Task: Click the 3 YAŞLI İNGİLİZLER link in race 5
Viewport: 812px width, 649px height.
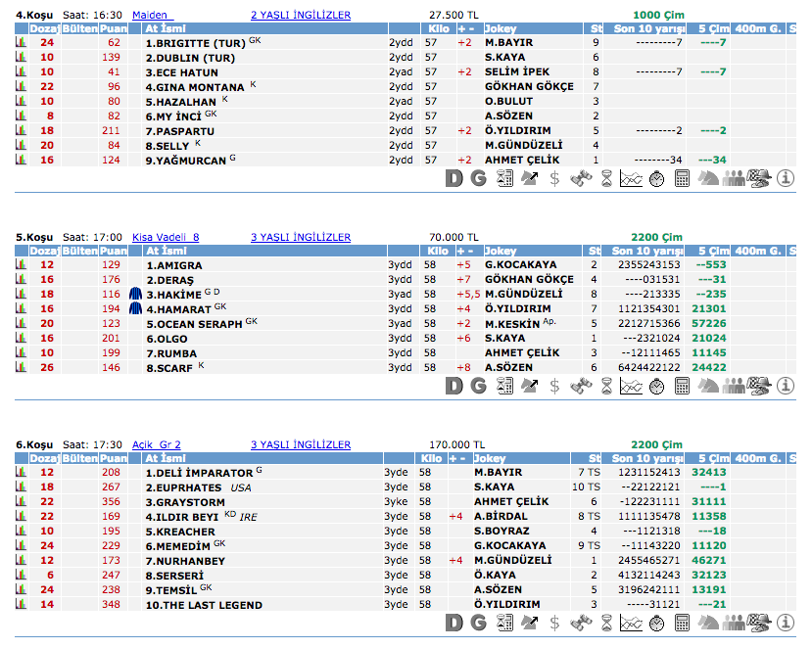Action: coord(301,237)
